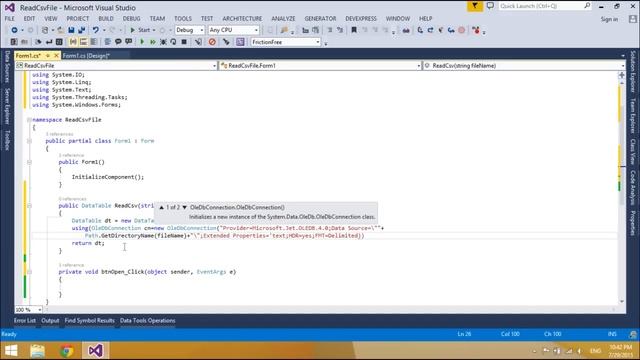Collapse the public Form1() constructor outline
Screen dimensions: 640x360
tap(29, 162)
